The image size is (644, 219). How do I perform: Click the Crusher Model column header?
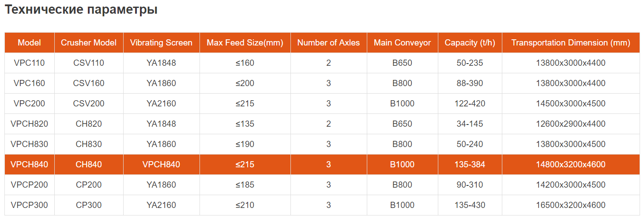pos(89,43)
